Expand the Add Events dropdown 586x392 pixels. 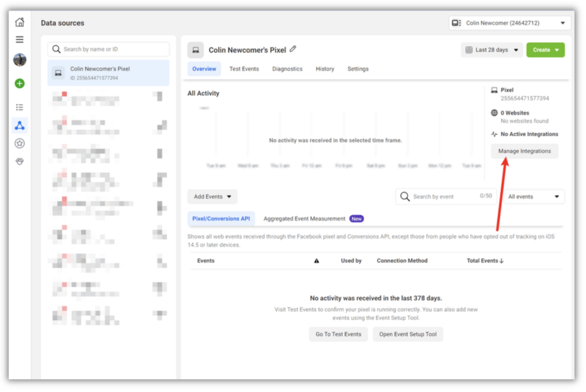212,196
